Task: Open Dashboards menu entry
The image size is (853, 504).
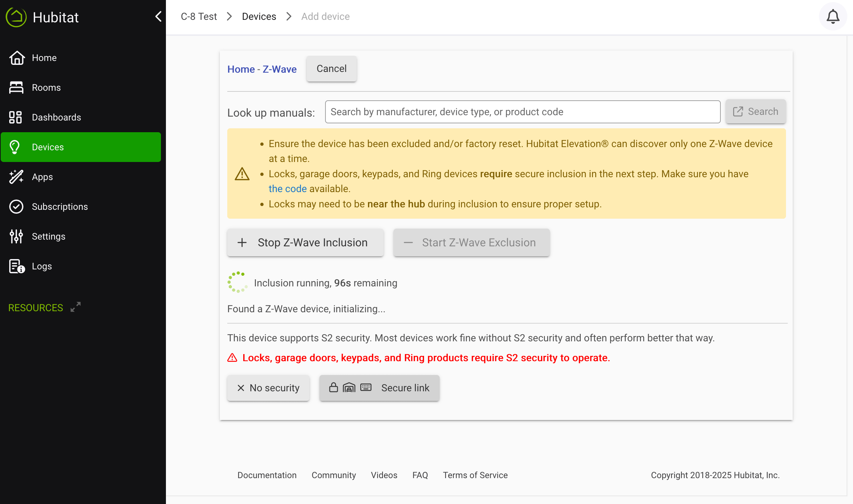Action: [x=81, y=117]
